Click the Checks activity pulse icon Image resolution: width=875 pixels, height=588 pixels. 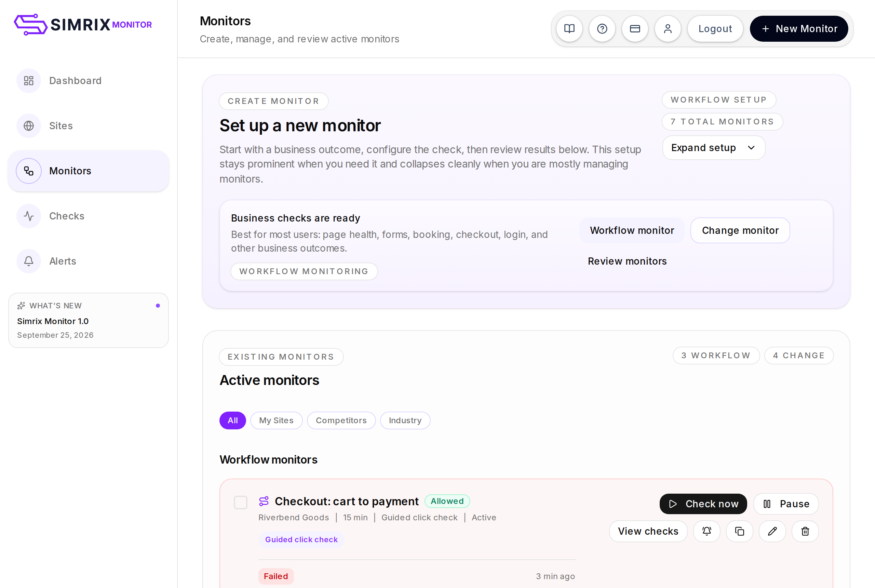[x=29, y=216]
